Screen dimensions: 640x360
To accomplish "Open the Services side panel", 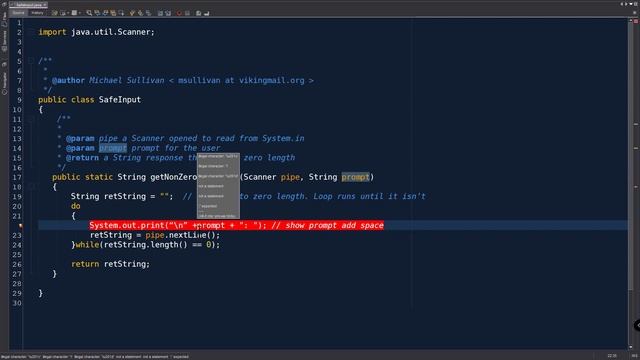I will coord(4,41).
